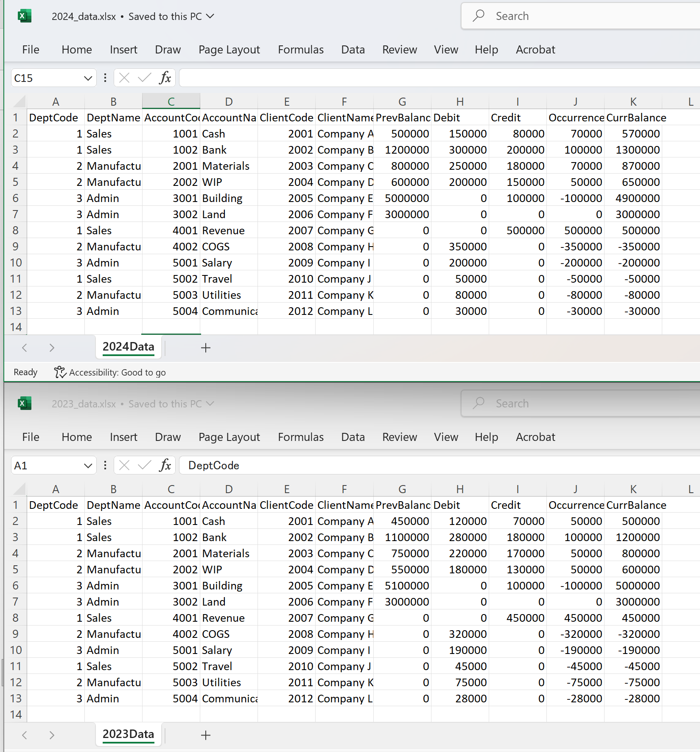This screenshot has height=752, width=700.
Task: Click the Excel logo in the 2024_data window
Action: (x=25, y=16)
